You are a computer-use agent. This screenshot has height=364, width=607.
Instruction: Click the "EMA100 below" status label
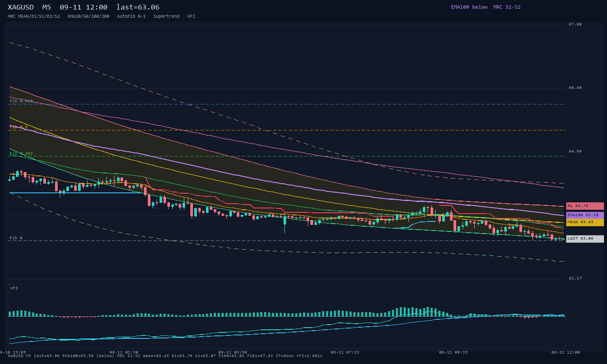pyautogui.click(x=469, y=7)
